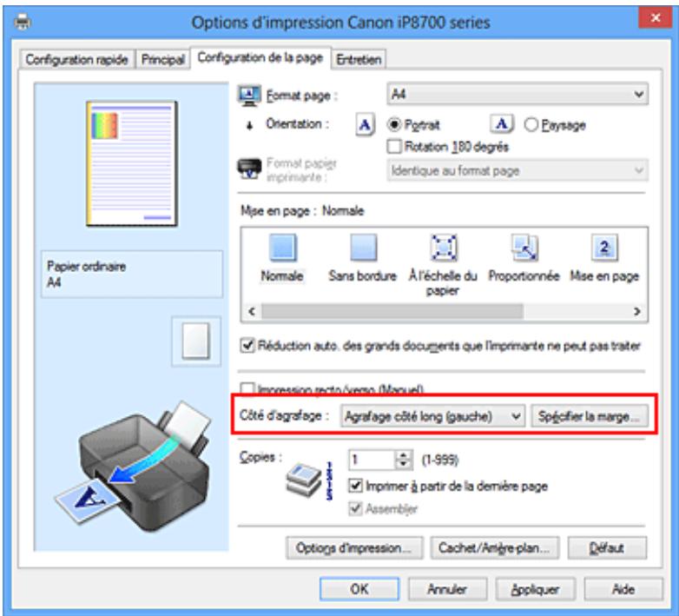Screen dimensions: 679x616
Task: Click the printer paper format icon
Action: [x=249, y=169]
